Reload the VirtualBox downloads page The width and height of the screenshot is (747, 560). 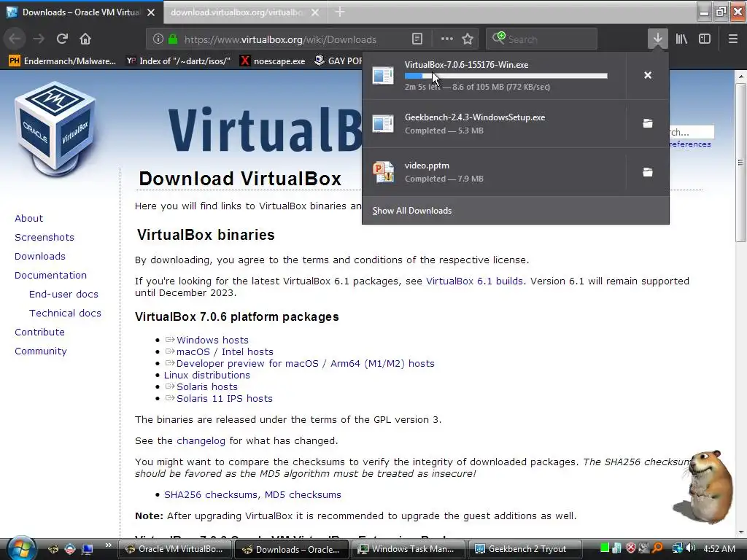point(62,39)
